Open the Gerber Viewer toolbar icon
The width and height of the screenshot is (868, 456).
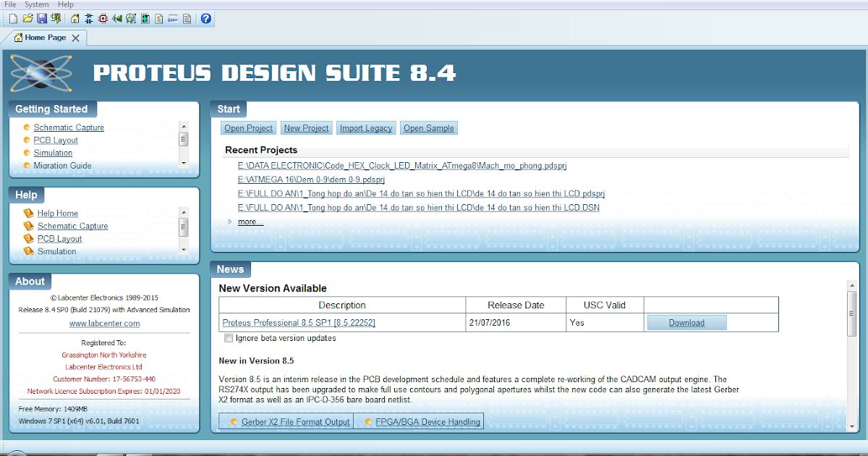131,19
